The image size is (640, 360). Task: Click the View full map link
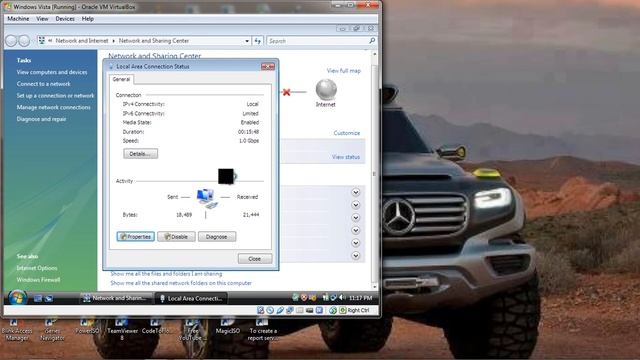pos(344,71)
